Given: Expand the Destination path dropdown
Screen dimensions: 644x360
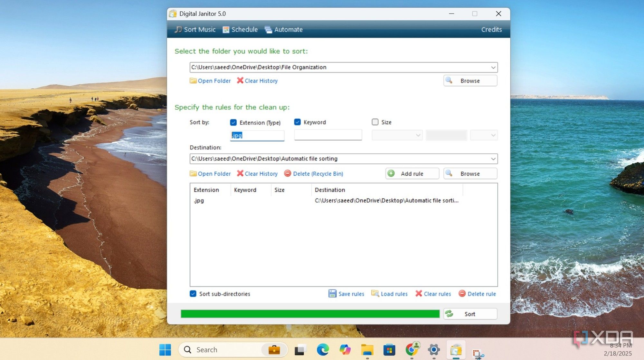Looking at the screenshot, I should point(493,159).
